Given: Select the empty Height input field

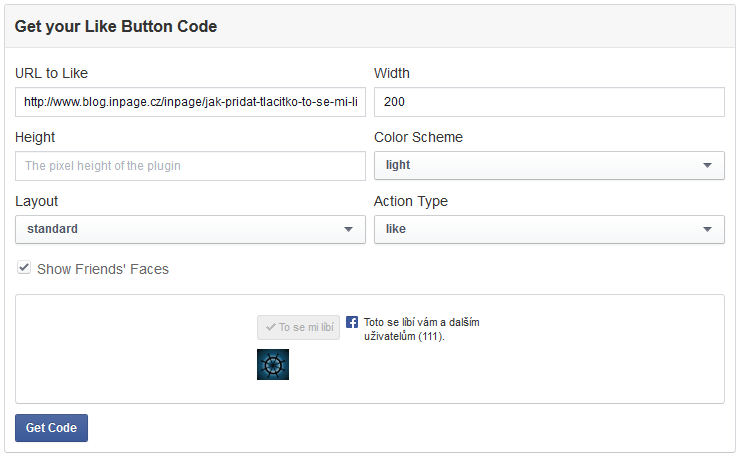Looking at the screenshot, I should tap(190, 166).
